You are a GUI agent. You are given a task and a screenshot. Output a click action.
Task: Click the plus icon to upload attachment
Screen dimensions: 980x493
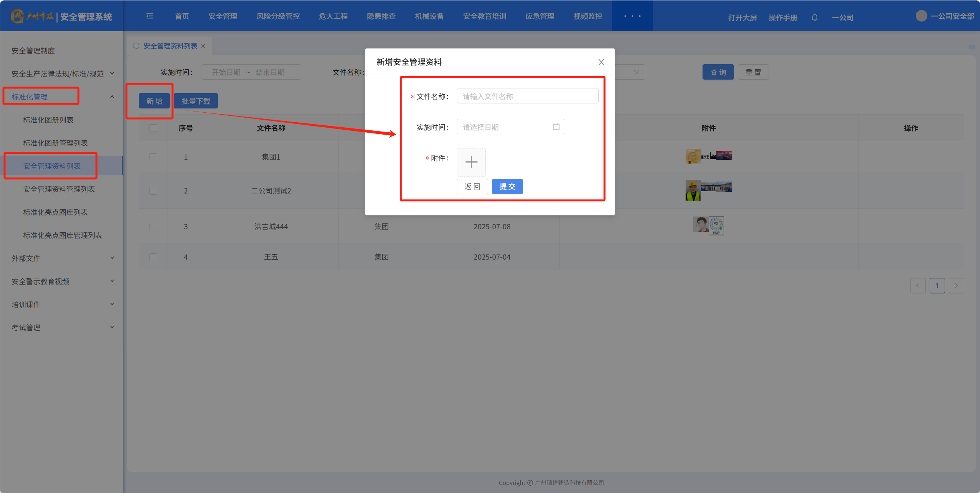click(471, 162)
